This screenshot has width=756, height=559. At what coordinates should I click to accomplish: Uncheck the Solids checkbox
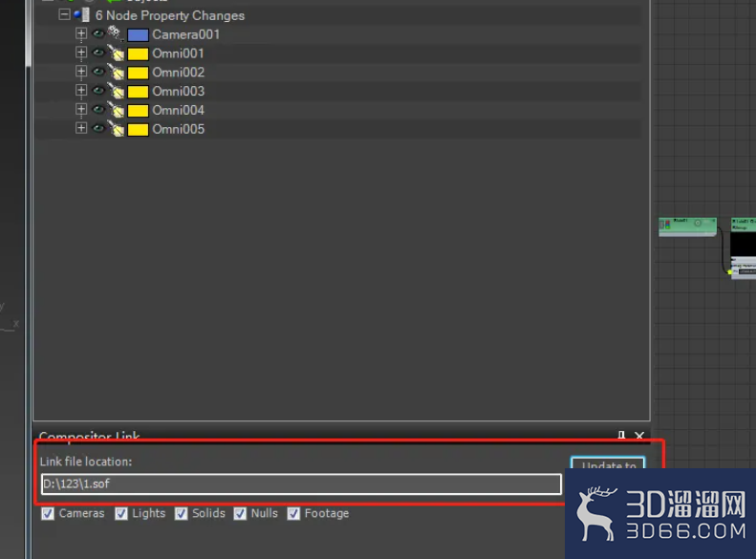tap(181, 514)
